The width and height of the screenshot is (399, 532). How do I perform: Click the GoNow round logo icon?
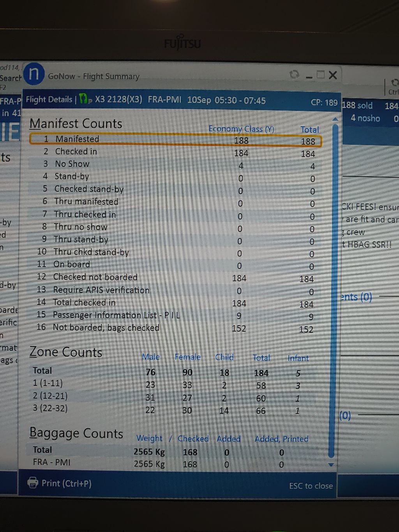tap(34, 74)
